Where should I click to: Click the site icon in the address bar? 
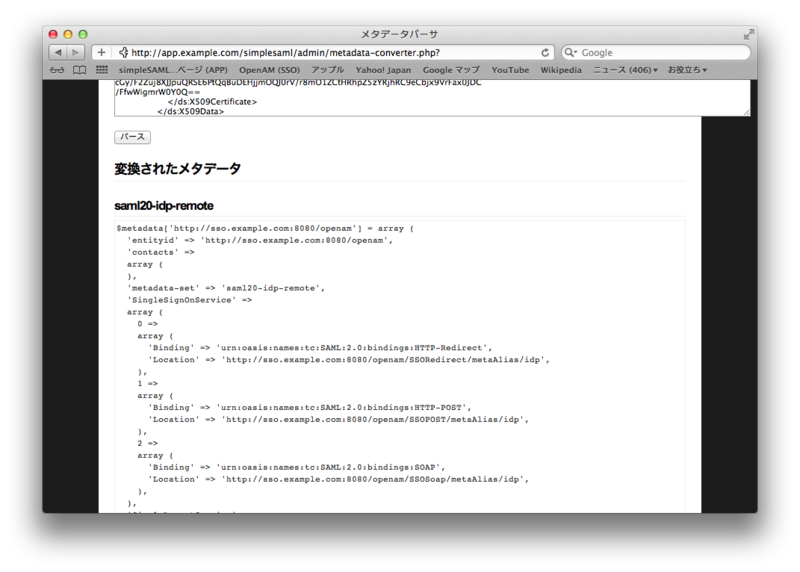123,53
